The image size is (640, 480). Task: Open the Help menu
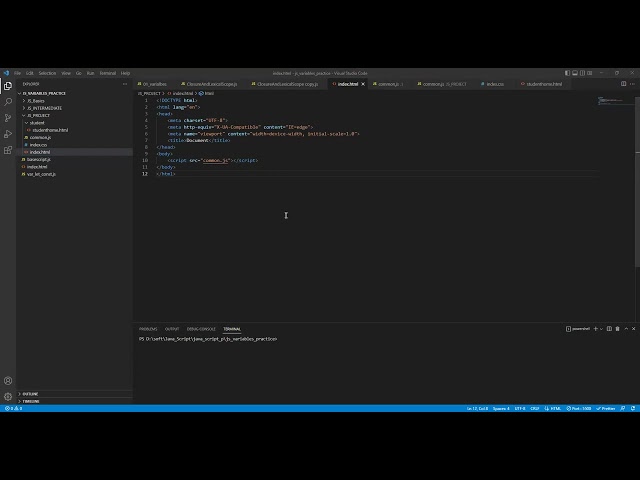[125, 73]
